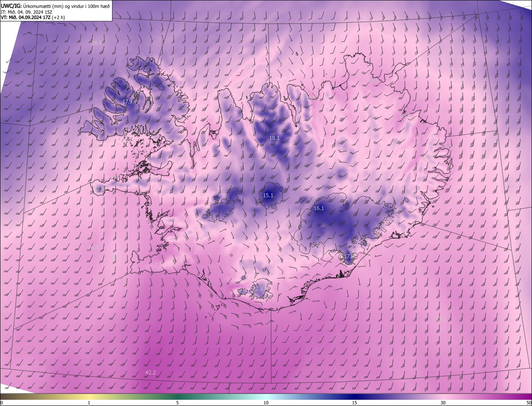Click the "1" tick label on the color scale
Image resolution: width=532 pixels, height=406 pixels.
pos(89,403)
